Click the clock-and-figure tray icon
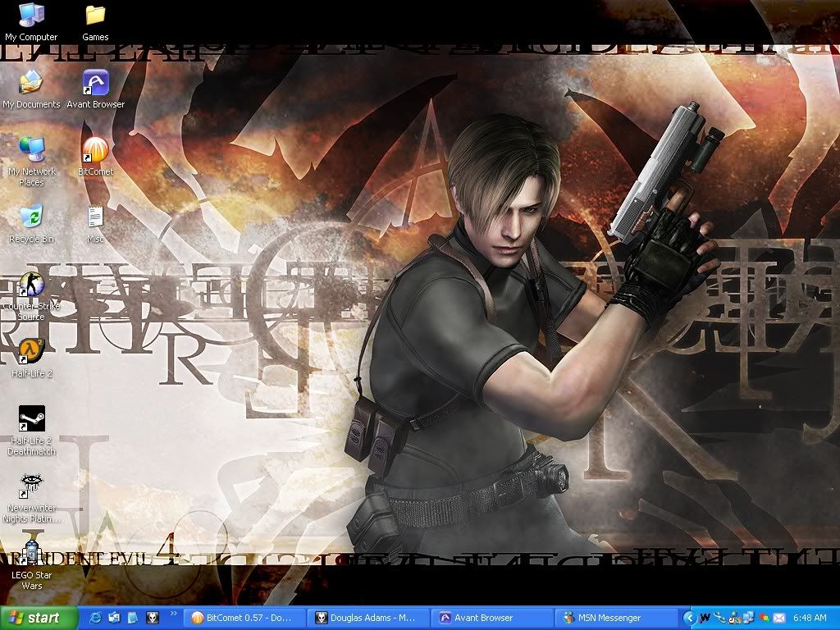840x630 pixels. (x=734, y=618)
